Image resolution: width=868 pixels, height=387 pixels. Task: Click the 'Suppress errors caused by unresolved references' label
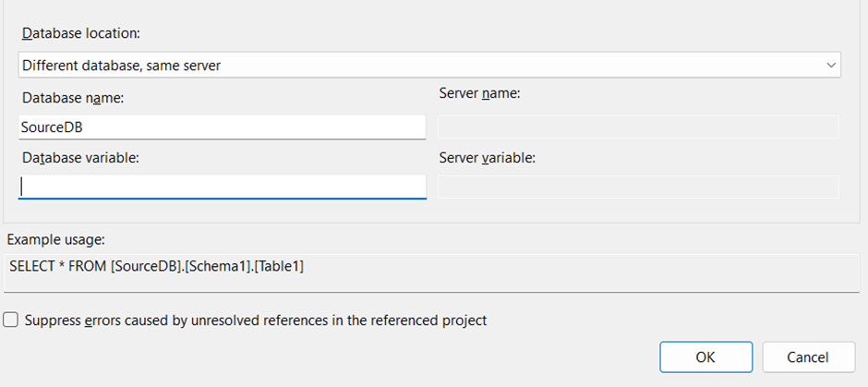click(256, 320)
